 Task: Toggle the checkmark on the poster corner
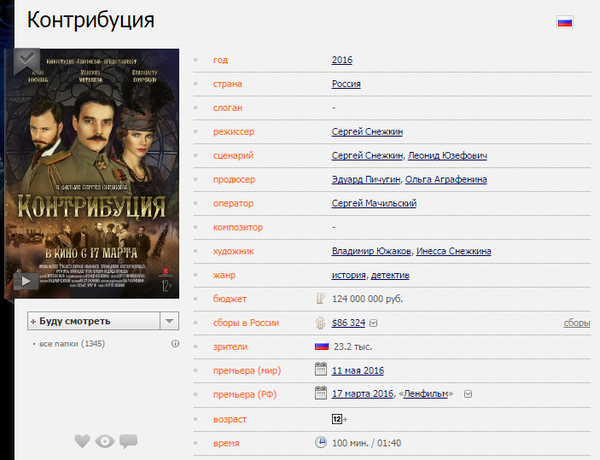(25, 59)
